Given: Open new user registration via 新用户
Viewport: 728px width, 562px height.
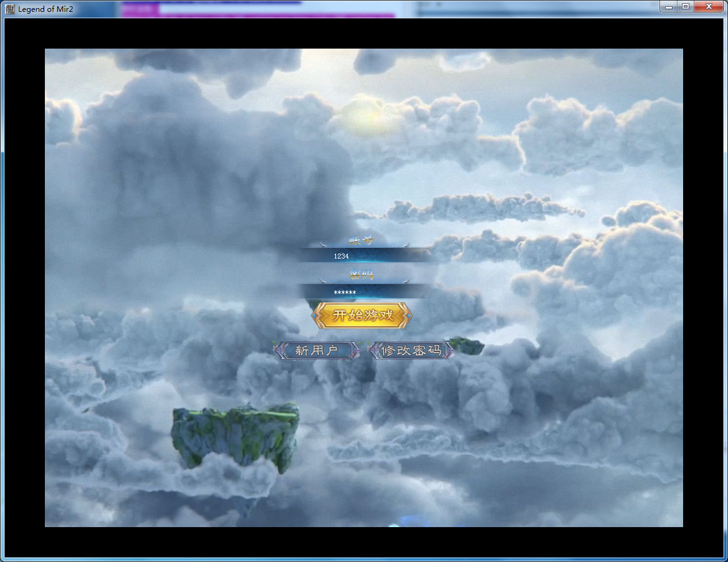Looking at the screenshot, I should click(x=317, y=350).
